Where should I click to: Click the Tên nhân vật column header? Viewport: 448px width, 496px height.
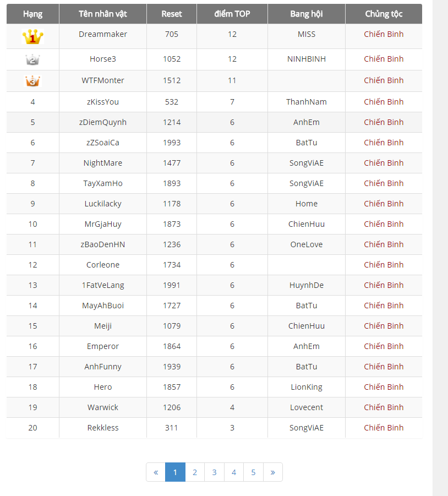coord(103,14)
